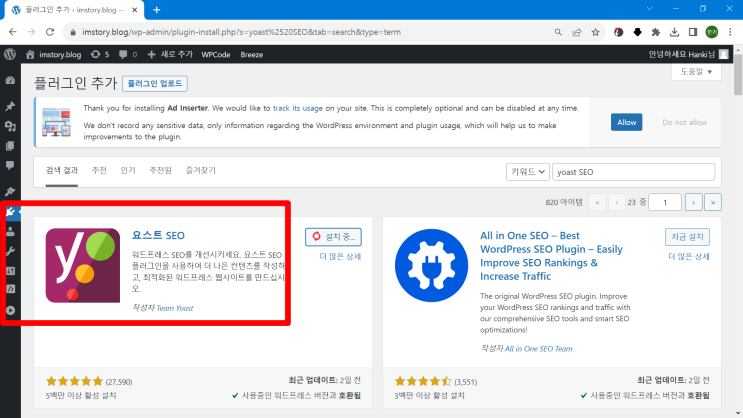743x418 pixels.
Task: Click the Do not allow option
Action: [685, 122]
